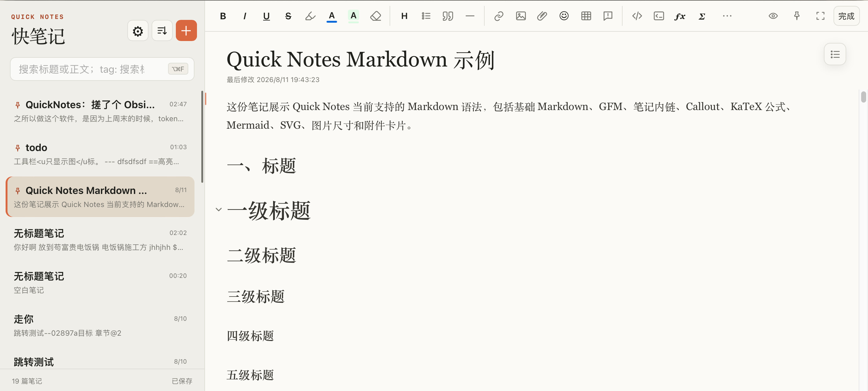868x391 pixels.
Task: Collapse the 一级标题 heading section
Action: coord(219,210)
